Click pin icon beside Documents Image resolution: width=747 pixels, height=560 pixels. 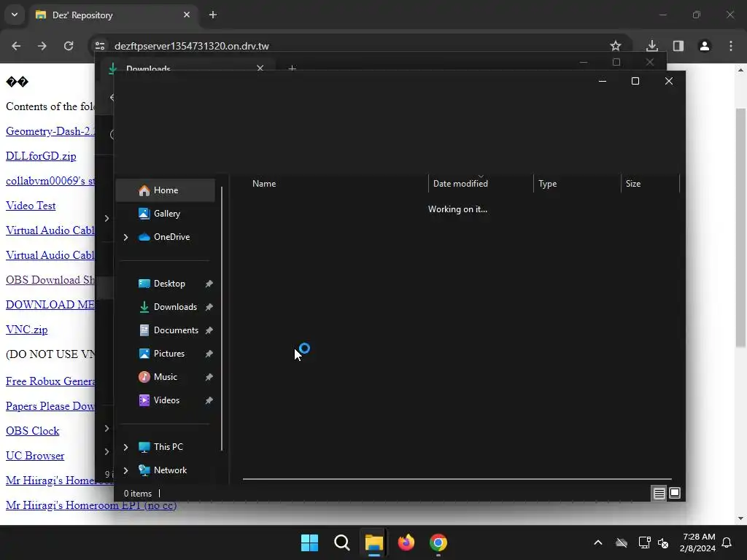(209, 330)
